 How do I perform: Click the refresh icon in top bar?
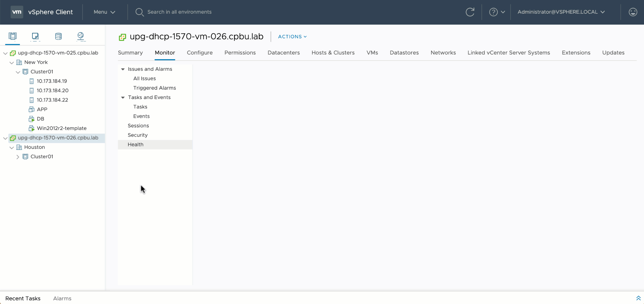tap(470, 12)
